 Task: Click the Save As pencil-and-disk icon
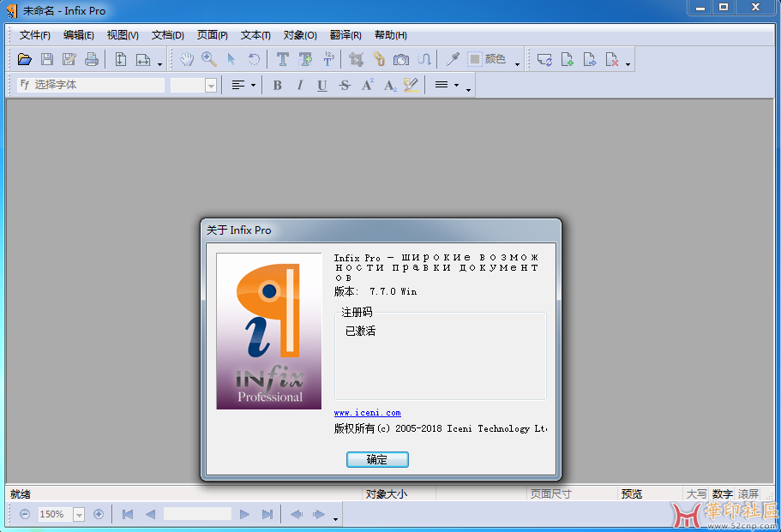(x=69, y=60)
